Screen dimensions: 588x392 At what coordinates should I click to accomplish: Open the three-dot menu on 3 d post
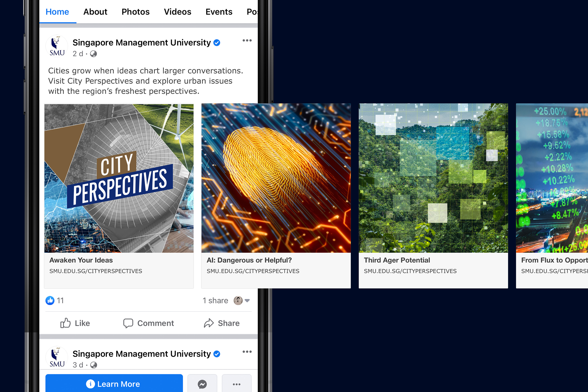tap(247, 352)
